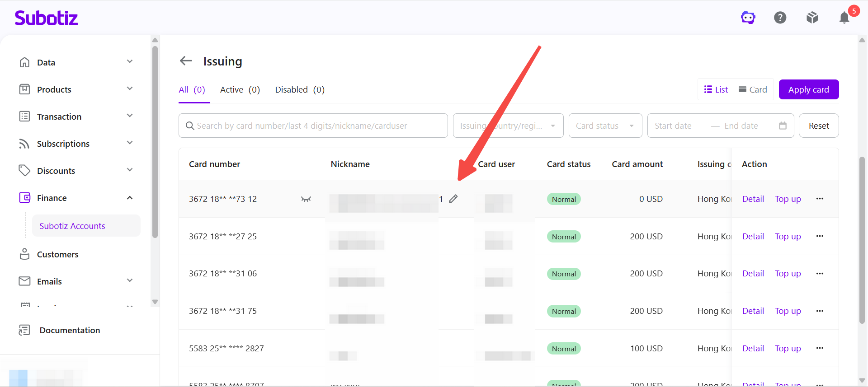Switch to Card view

point(753,89)
